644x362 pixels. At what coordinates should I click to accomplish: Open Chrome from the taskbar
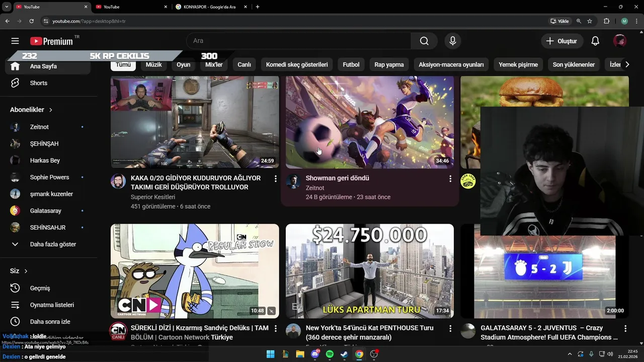click(359, 354)
